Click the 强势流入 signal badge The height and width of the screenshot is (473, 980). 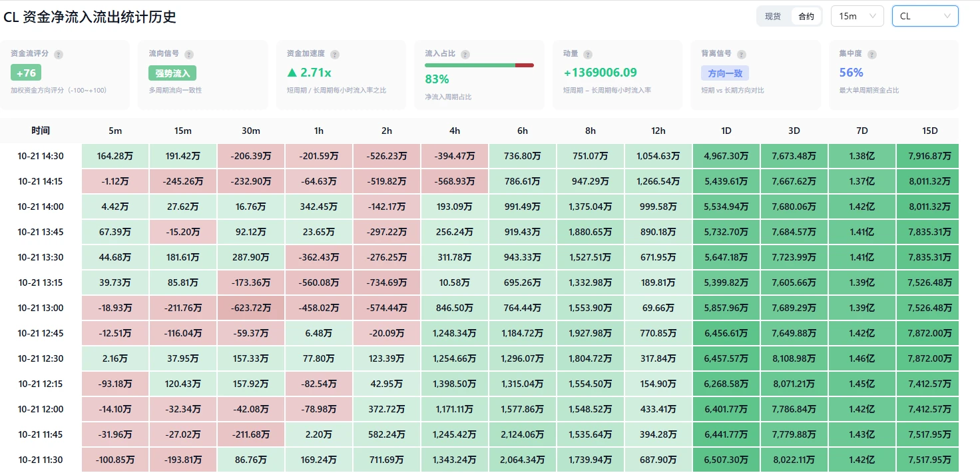(172, 73)
